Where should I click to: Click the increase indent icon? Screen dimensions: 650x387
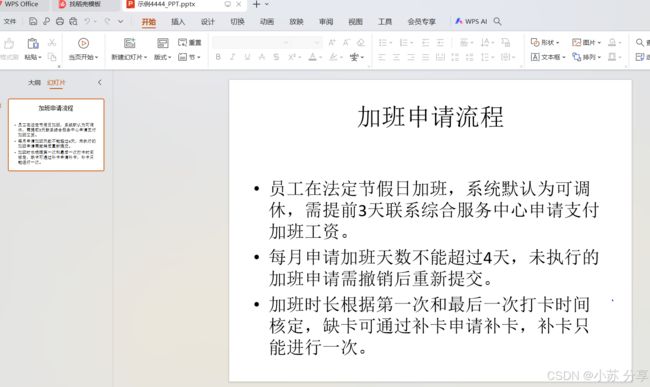click(440, 42)
